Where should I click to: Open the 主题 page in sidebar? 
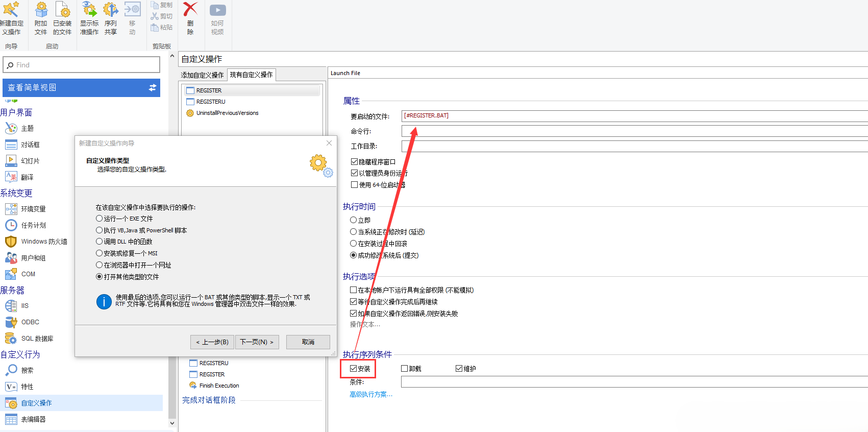coord(19,128)
